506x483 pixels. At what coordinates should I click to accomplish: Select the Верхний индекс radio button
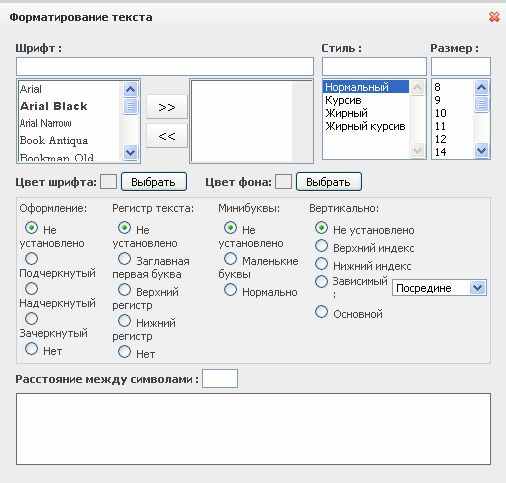point(321,246)
